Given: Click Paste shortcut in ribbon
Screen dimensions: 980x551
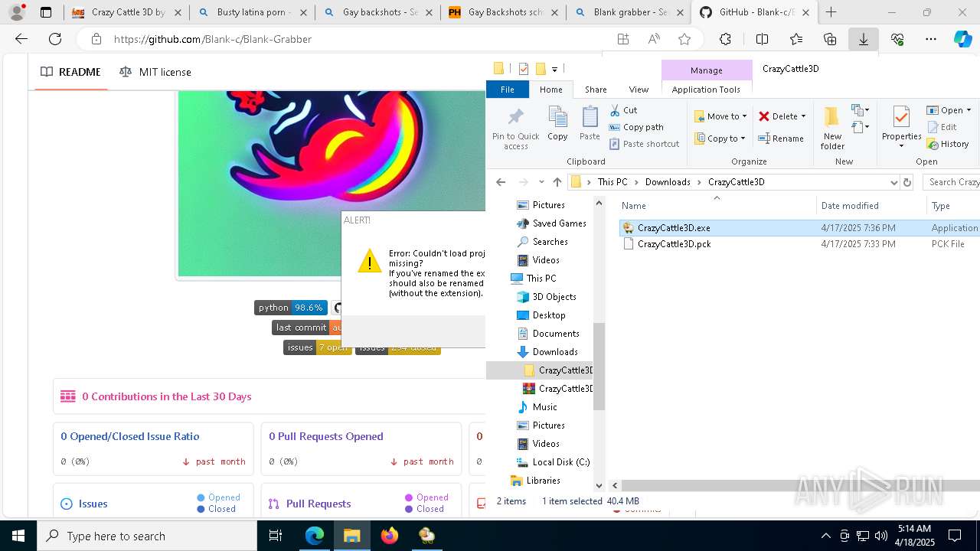Looking at the screenshot, I should coord(644,144).
